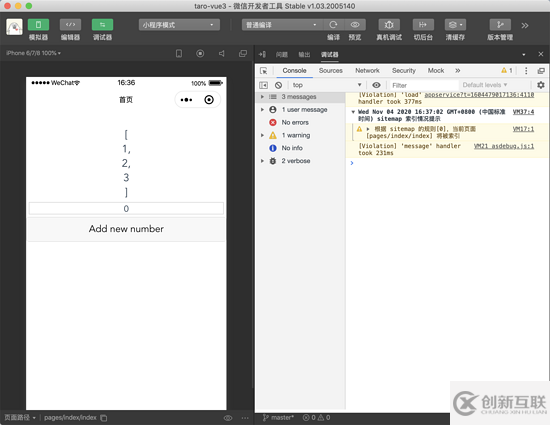This screenshot has width=550, height=425.
Task: Open the 页面路径 page path dropdown
Action: [x=20, y=418]
